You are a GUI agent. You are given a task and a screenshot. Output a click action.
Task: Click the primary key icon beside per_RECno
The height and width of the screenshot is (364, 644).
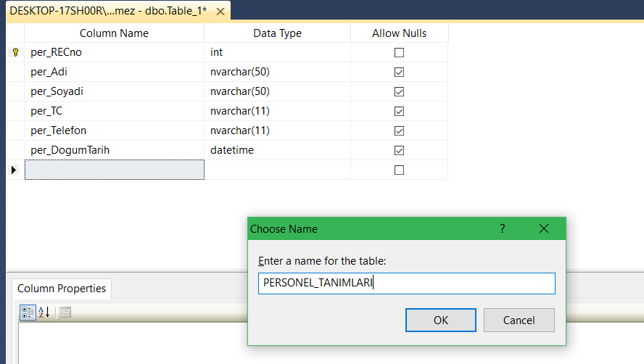coord(15,53)
